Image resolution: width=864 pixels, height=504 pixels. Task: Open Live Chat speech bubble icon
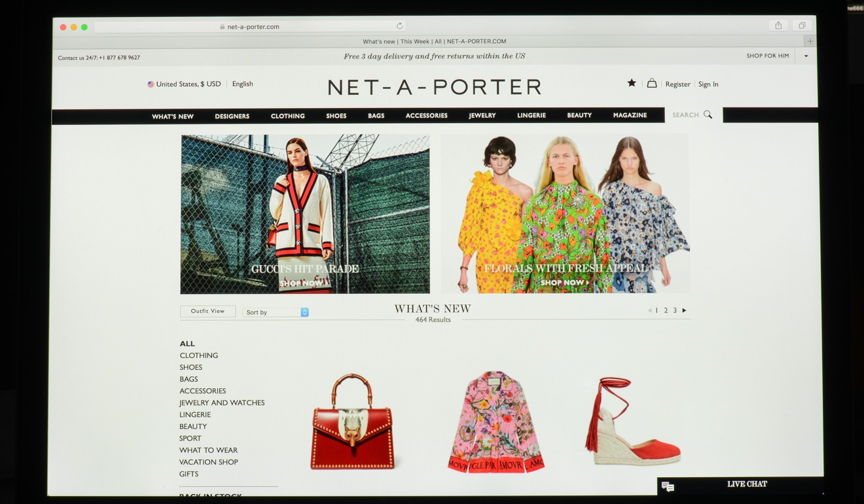668,486
